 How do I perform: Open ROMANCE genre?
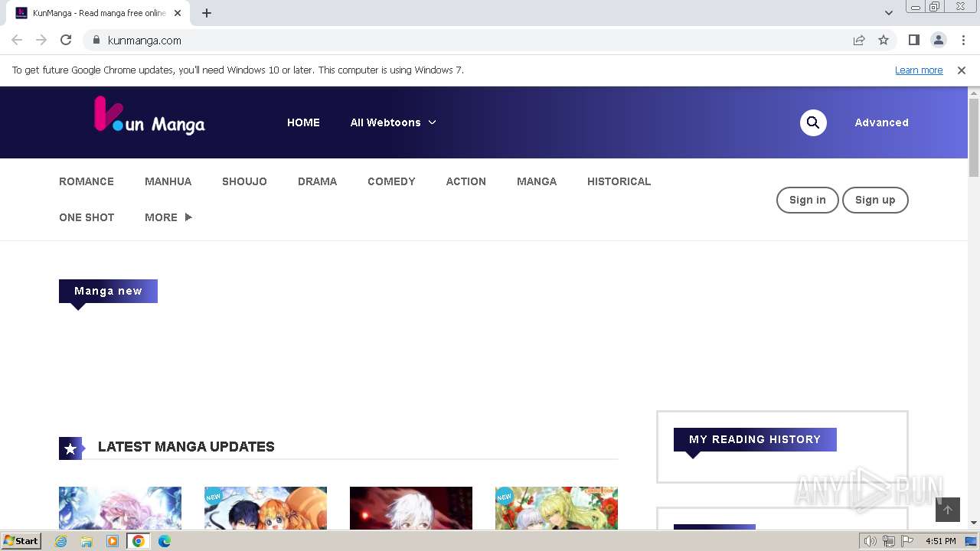[x=87, y=181]
